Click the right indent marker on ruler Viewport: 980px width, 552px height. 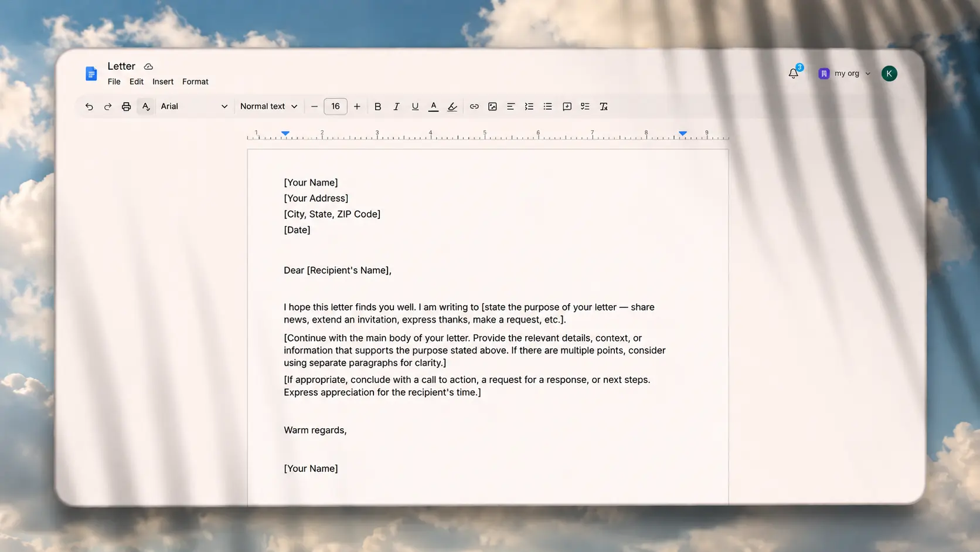point(683,133)
